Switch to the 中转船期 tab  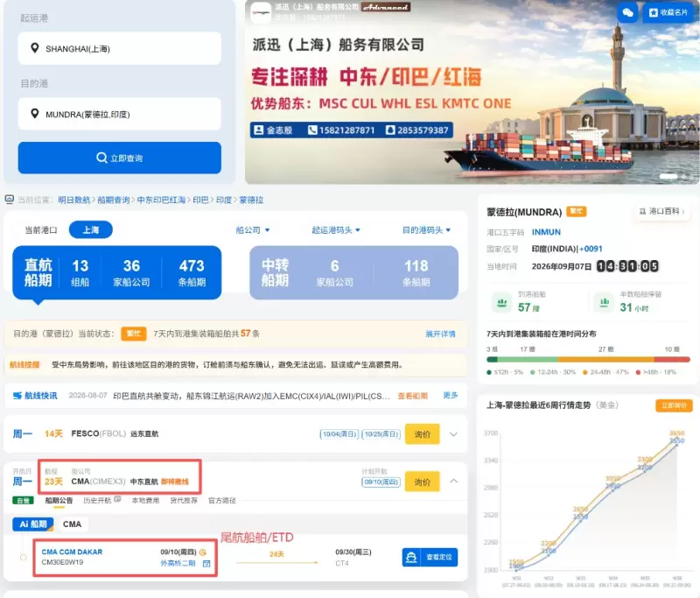[x=354, y=273]
